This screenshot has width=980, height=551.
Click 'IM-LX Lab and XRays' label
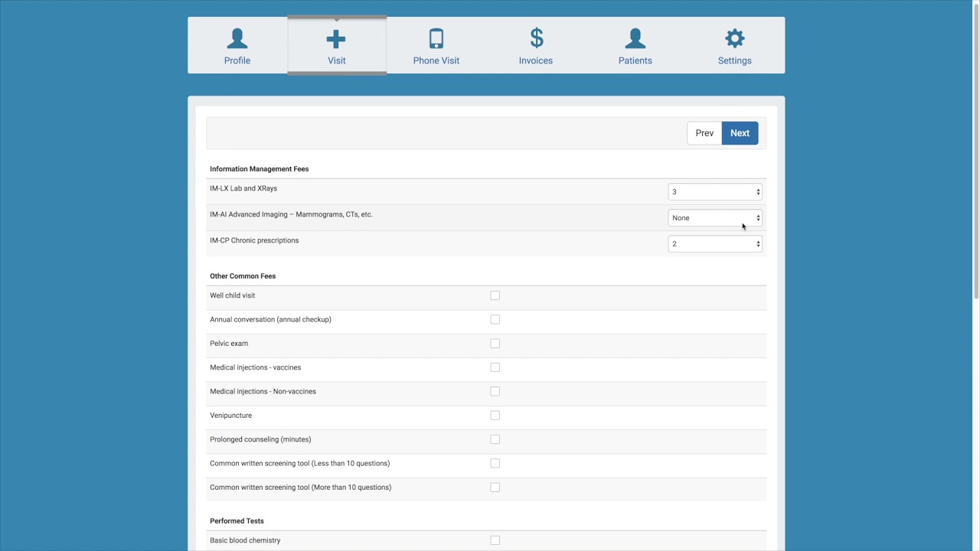(243, 188)
